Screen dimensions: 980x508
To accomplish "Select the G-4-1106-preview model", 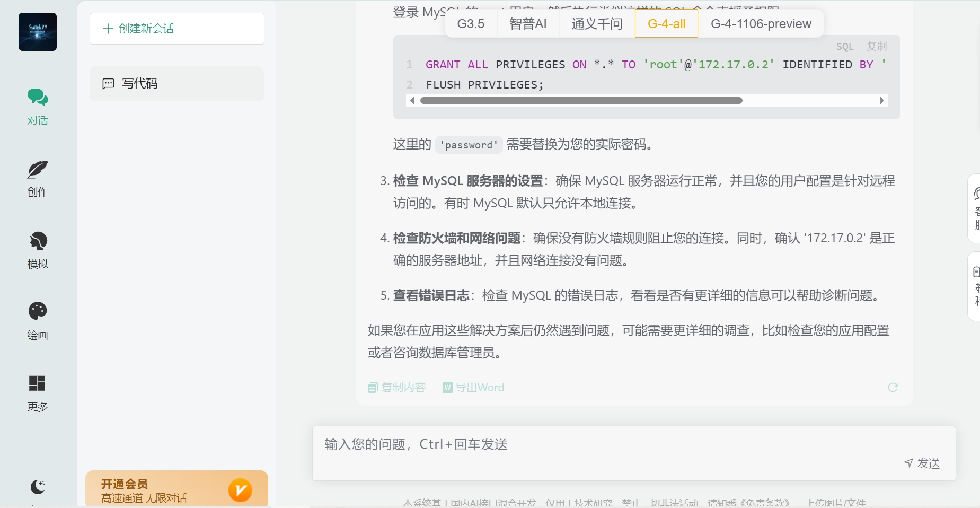I will [x=761, y=23].
